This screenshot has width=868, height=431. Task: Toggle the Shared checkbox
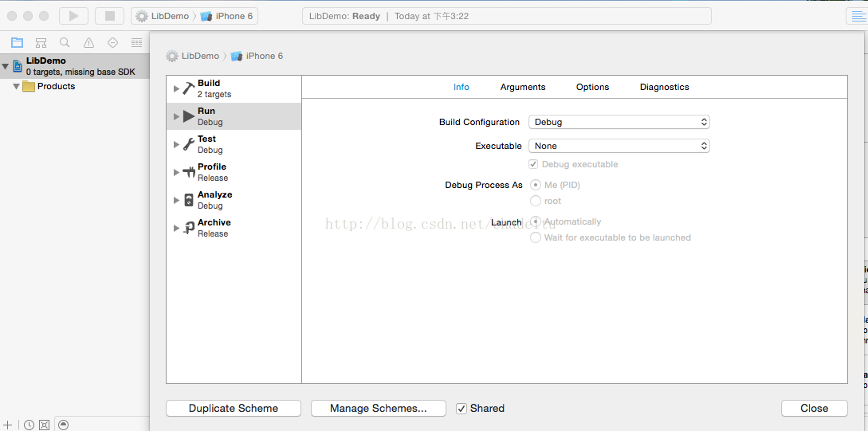(x=461, y=409)
